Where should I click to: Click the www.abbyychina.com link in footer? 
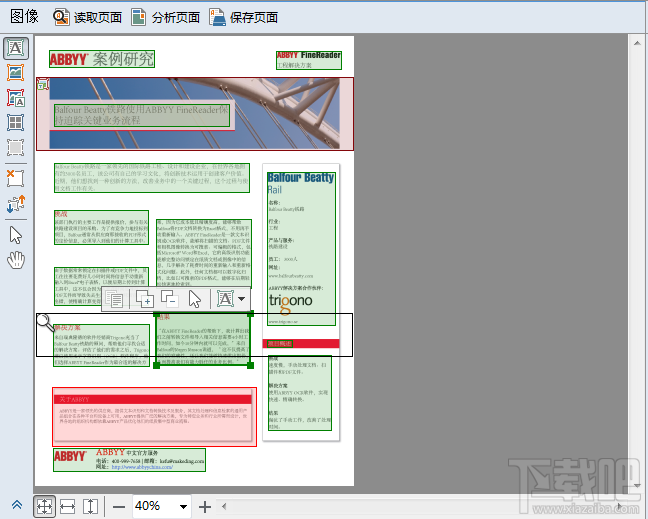pos(142,467)
